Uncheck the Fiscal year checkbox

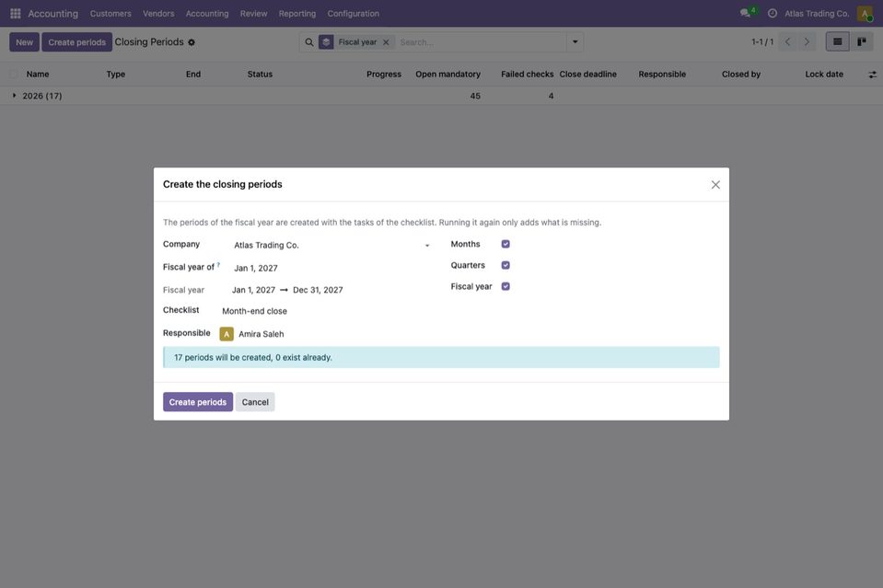click(505, 286)
